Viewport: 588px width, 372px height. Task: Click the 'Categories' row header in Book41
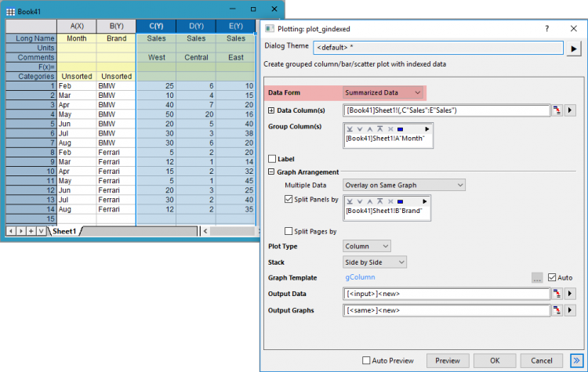pyautogui.click(x=31, y=77)
